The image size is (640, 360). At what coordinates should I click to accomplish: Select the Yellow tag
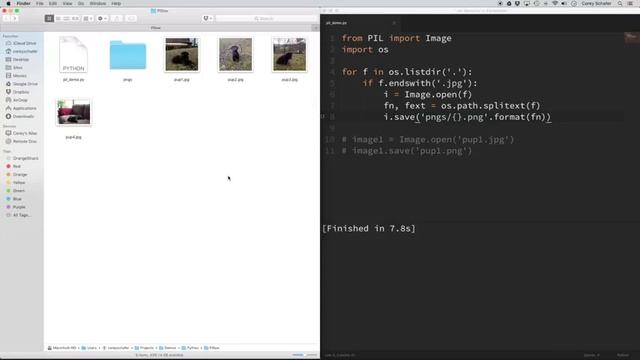coord(16,183)
